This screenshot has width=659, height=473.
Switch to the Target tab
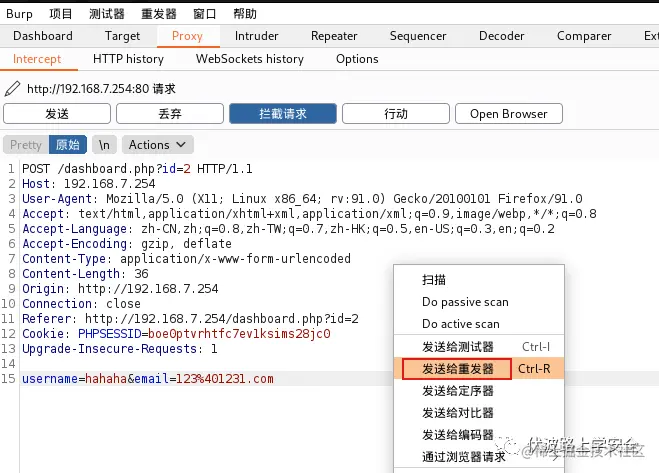point(122,36)
